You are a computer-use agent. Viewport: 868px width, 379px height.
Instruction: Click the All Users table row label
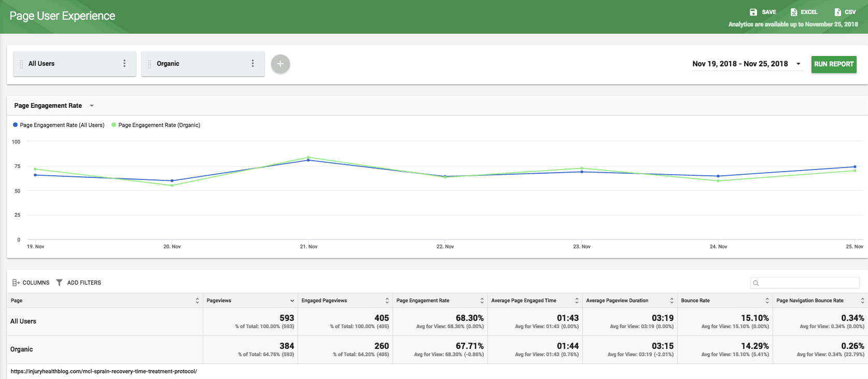coord(23,321)
